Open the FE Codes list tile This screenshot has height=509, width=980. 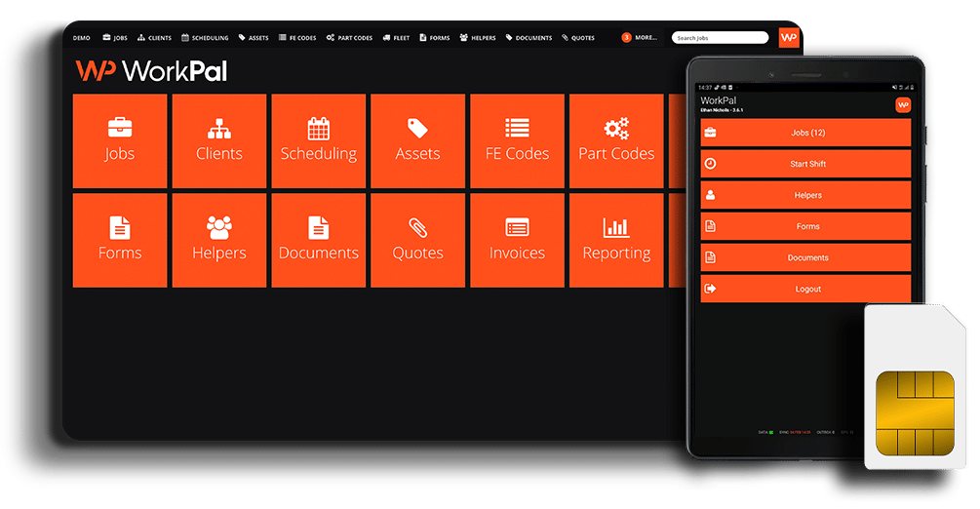tap(517, 141)
